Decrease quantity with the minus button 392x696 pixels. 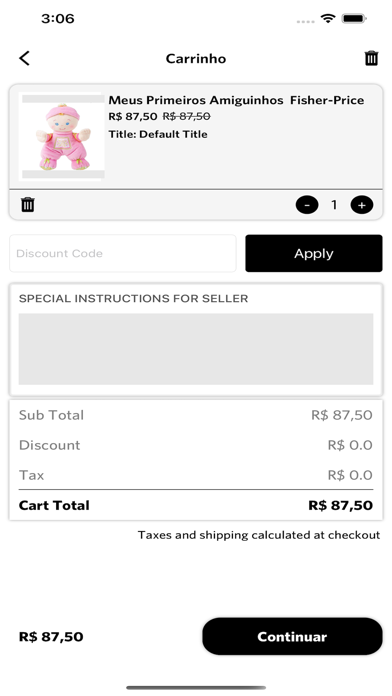pyautogui.click(x=307, y=205)
